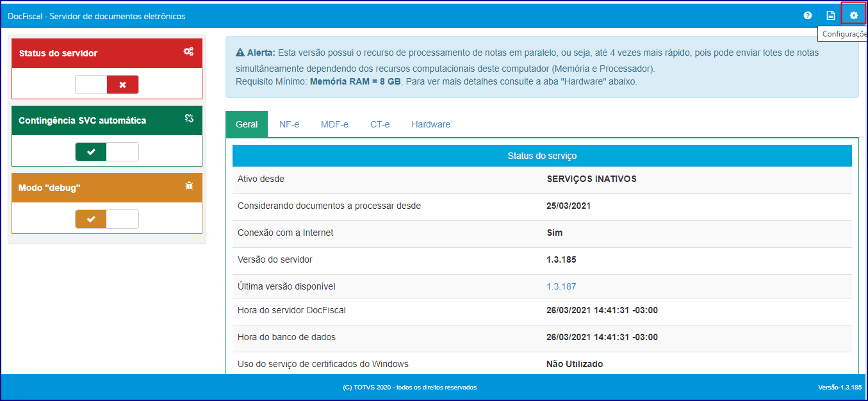This screenshot has height=401, width=868.
Task: Click the 25/03/2021 date value
Action: point(568,206)
